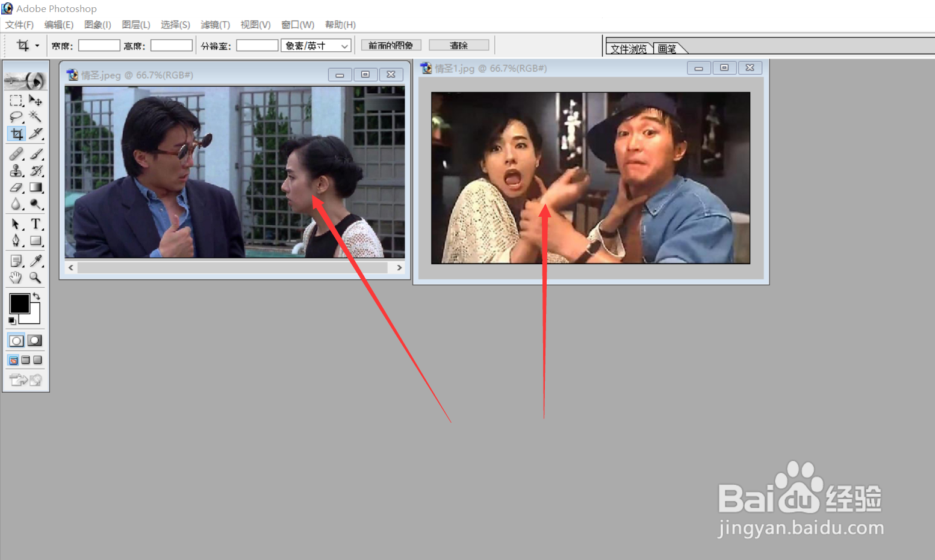Open the 象素/英寸 units dropdown
935x560 pixels.
pyautogui.click(x=316, y=46)
